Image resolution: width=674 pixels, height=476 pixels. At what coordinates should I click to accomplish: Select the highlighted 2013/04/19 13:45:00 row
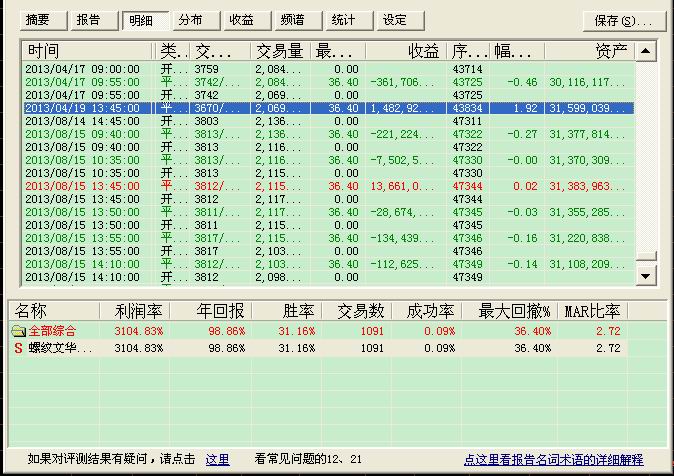pyautogui.click(x=329, y=108)
